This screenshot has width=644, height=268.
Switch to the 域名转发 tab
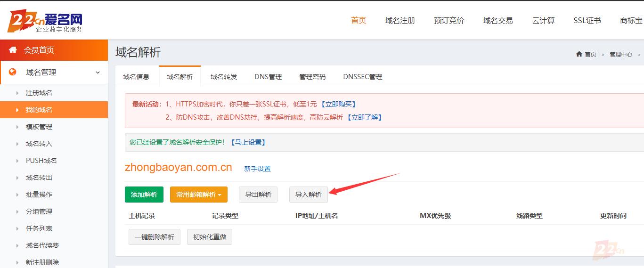(x=224, y=77)
